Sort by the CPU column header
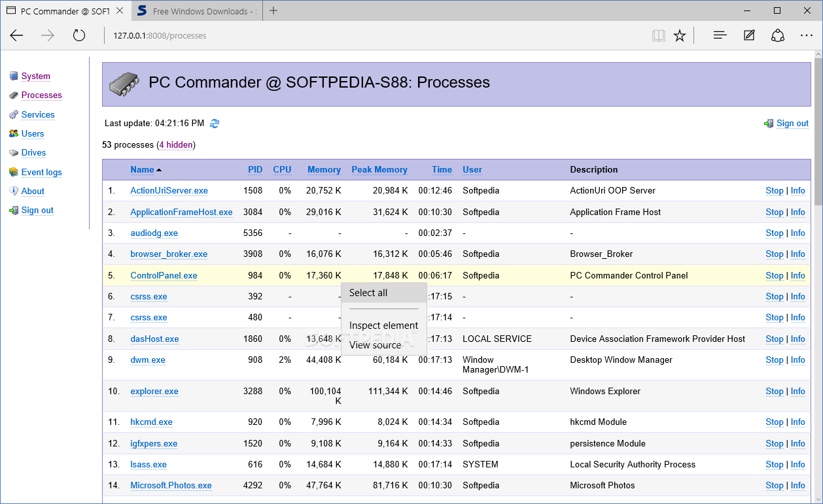Image resolution: width=823 pixels, height=504 pixels. pyautogui.click(x=282, y=169)
